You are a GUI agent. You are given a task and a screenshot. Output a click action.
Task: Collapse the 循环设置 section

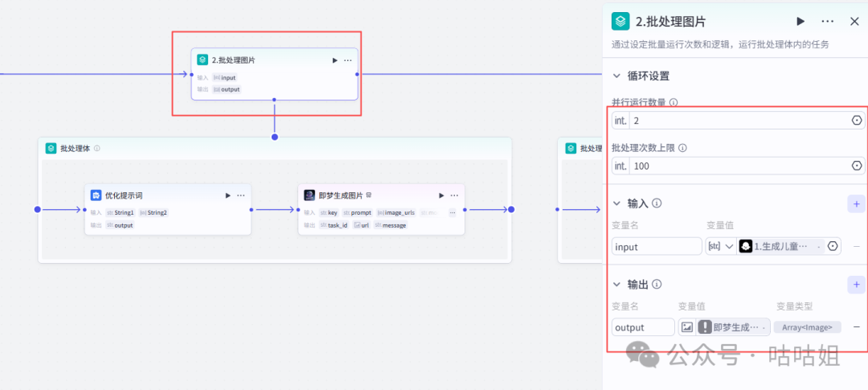click(616, 76)
